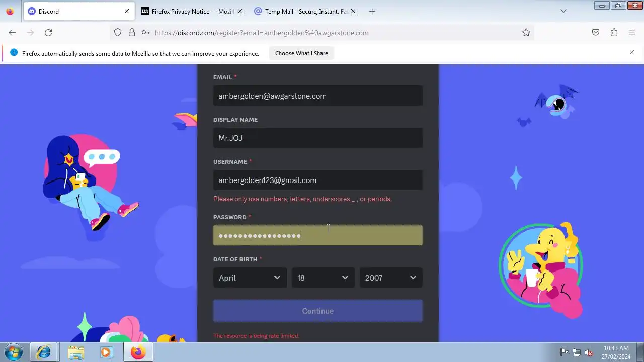Click the Continue button
Image resolution: width=644 pixels, height=362 pixels.
coord(318,311)
